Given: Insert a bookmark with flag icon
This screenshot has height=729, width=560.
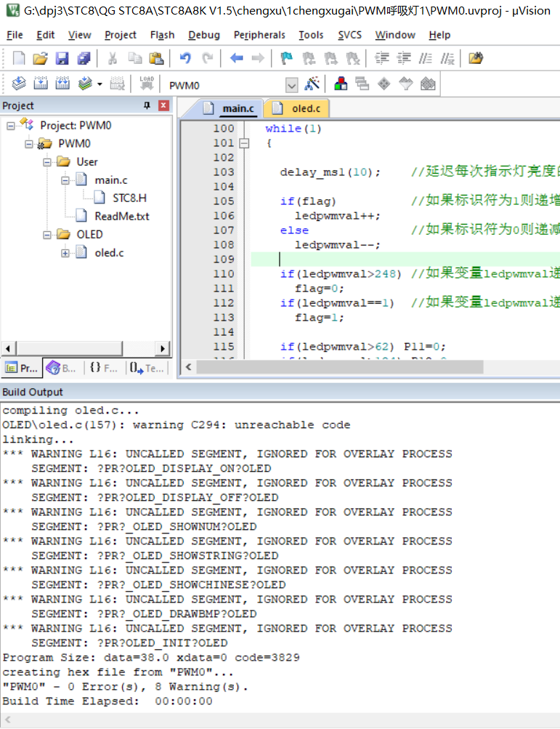Looking at the screenshot, I should 287,58.
